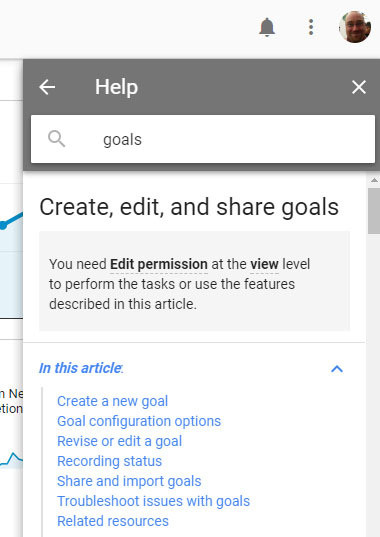Click the In this article heading

click(81, 368)
